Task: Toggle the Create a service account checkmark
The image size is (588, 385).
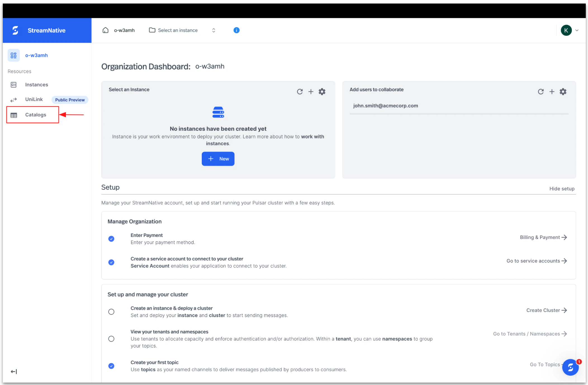Action: tap(111, 262)
